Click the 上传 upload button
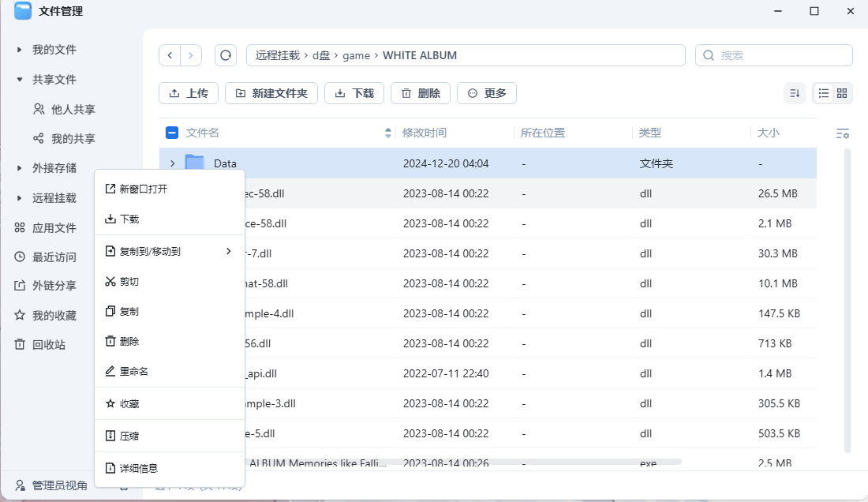The height and width of the screenshot is (502, 868). click(x=188, y=93)
